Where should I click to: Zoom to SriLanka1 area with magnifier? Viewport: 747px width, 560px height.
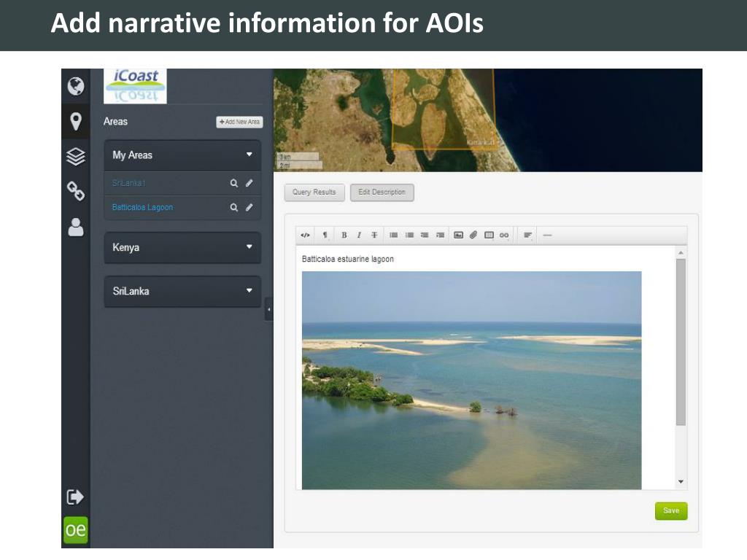234,183
